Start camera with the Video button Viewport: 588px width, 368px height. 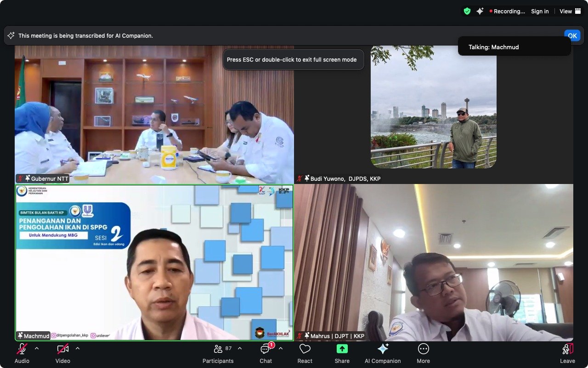pyautogui.click(x=63, y=353)
